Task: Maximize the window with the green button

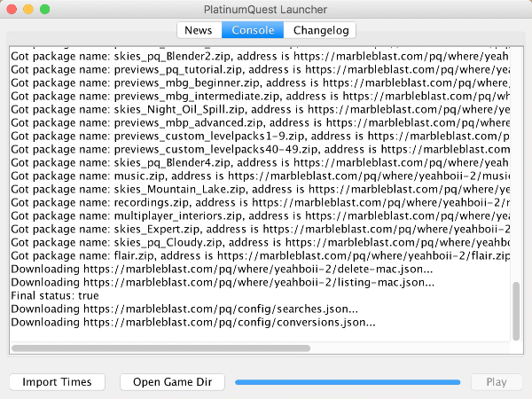Action: (45, 9)
